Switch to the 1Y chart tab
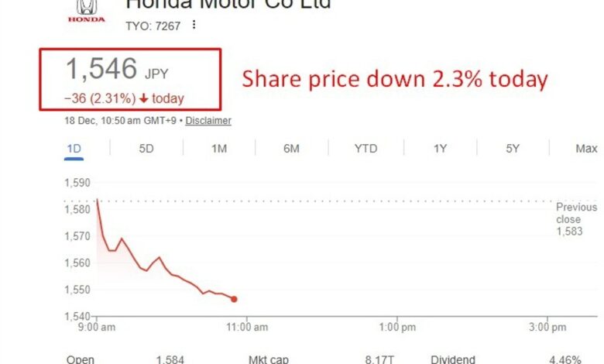This screenshot has width=604, height=364. (439, 149)
